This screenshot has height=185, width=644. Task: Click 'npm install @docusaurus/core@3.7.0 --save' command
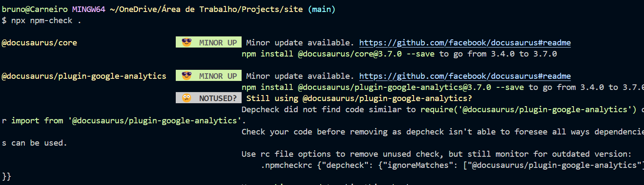pos(338,54)
